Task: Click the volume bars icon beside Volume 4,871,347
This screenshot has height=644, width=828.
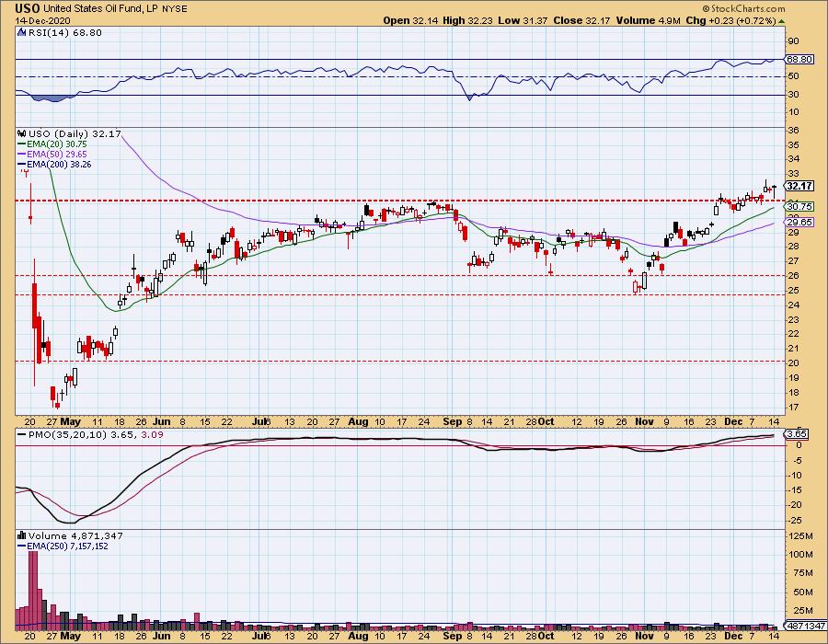Action: 22,535
